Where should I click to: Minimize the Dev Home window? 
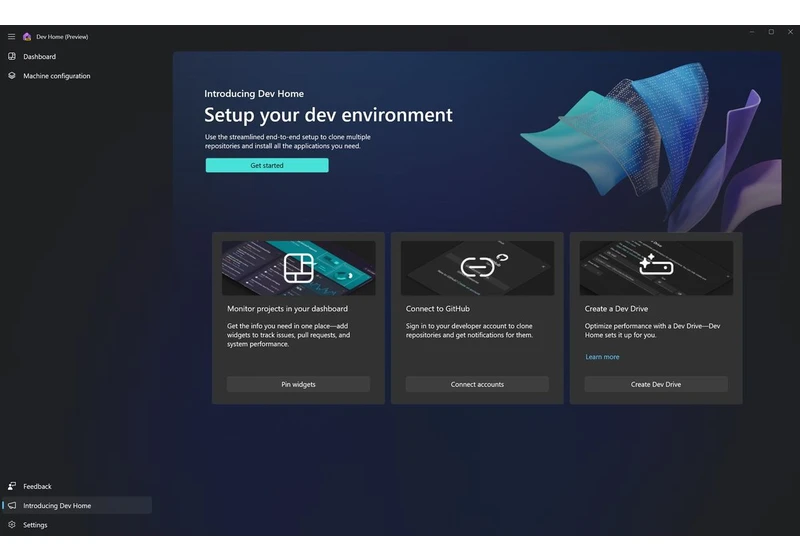coord(752,32)
